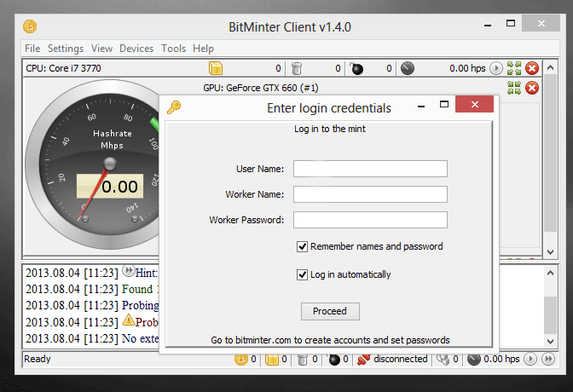Close the Enter login credentials dialog
Image resolution: width=573 pixels, height=392 pixels.
(x=474, y=105)
